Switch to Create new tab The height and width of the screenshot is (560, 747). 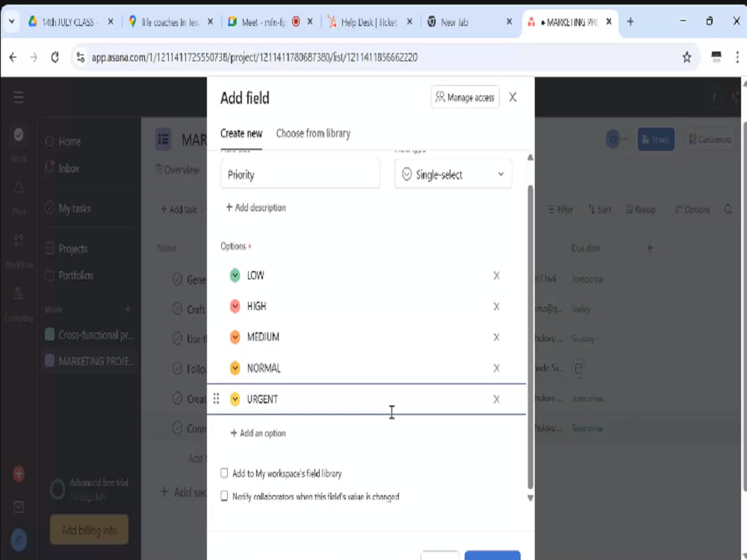(x=241, y=134)
